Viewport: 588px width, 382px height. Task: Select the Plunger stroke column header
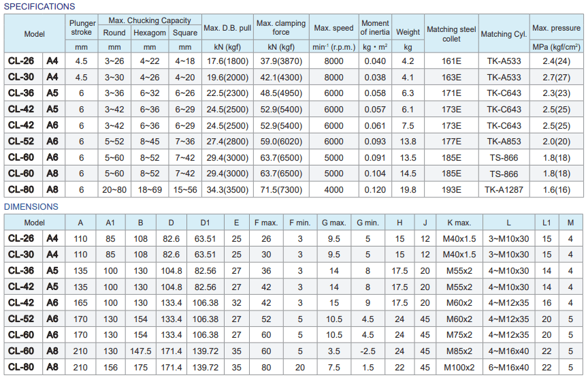82,28
